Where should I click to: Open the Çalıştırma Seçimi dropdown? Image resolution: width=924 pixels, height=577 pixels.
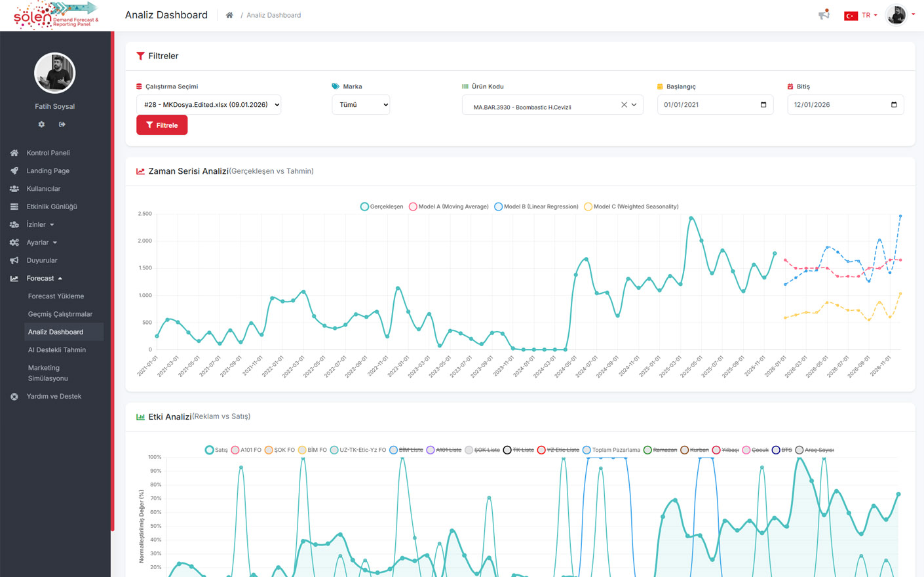(208, 105)
